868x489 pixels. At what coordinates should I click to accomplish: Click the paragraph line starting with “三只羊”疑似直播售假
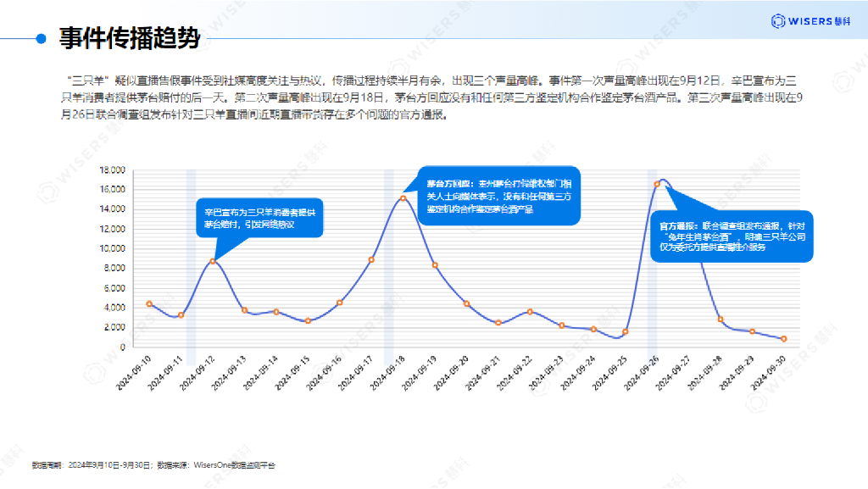pos(431,81)
